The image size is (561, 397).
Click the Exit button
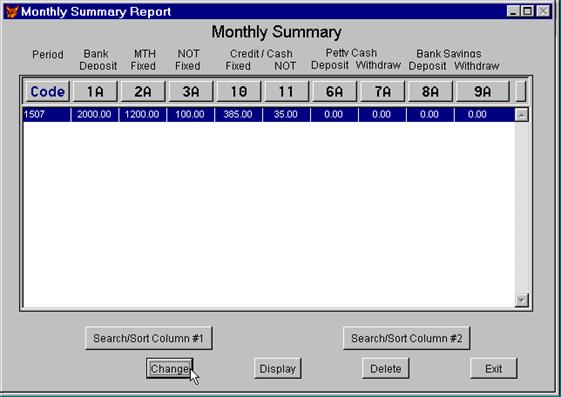[494, 368]
